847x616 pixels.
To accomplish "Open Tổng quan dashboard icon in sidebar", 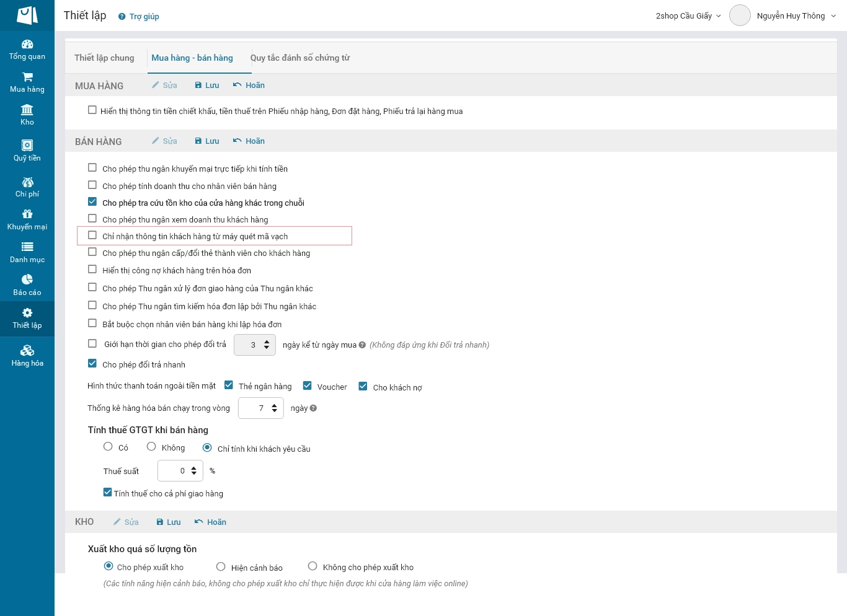I will click(x=27, y=44).
